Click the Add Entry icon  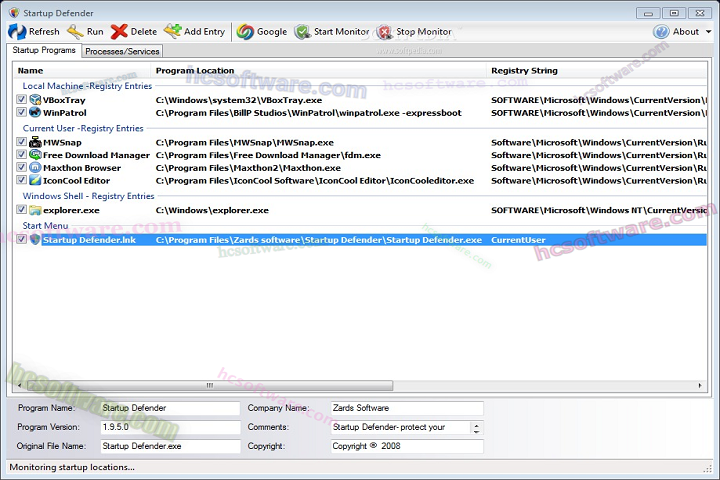click(x=173, y=31)
